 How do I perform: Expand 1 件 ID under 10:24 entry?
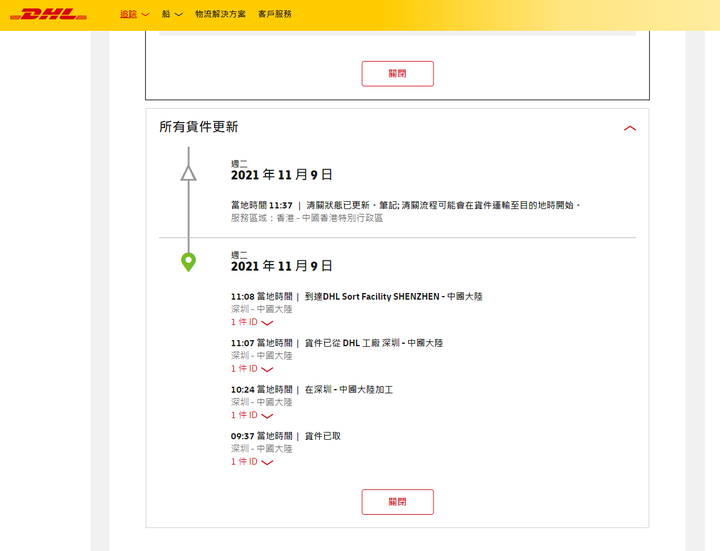(x=252, y=415)
